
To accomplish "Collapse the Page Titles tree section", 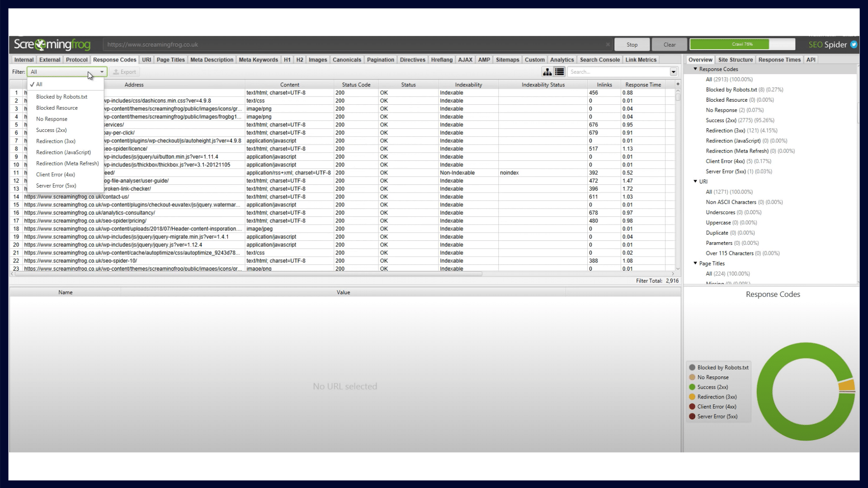I will 695,263.
